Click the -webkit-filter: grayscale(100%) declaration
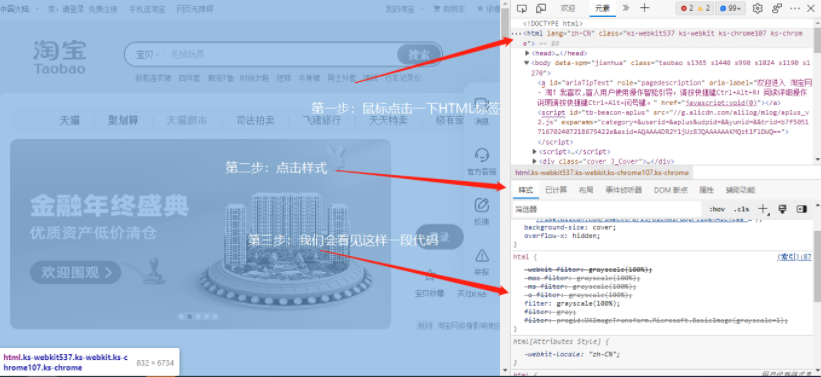 click(x=589, y=270)
